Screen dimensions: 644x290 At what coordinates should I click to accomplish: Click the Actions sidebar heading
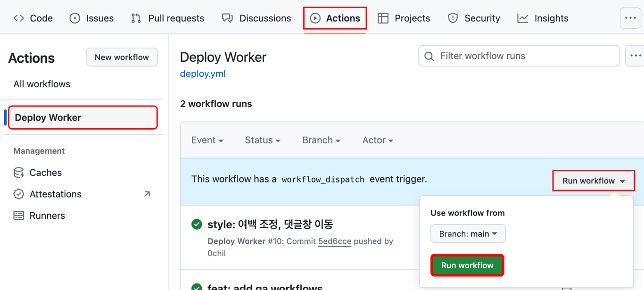pyautogui.click(x=32, y=58)
